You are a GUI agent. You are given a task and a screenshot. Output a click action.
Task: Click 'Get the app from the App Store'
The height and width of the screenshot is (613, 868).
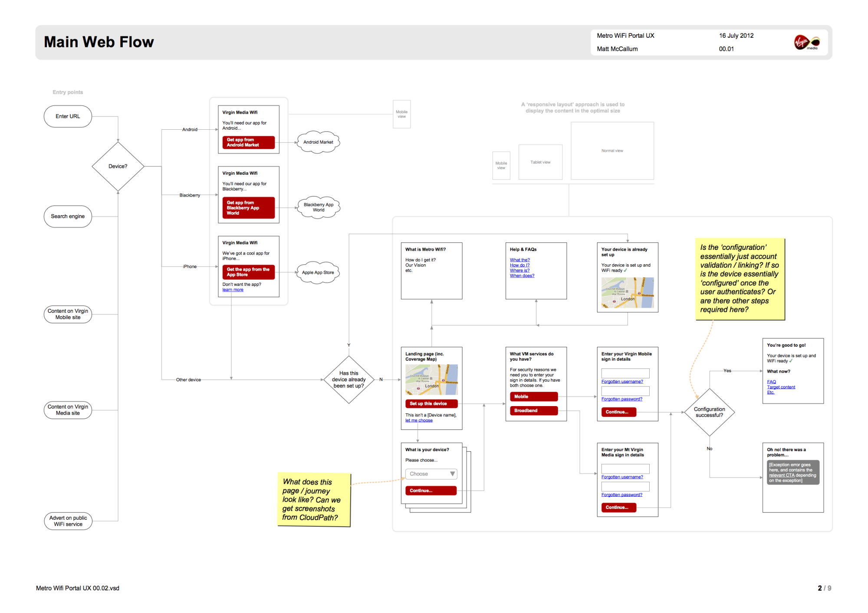[248, 272]
